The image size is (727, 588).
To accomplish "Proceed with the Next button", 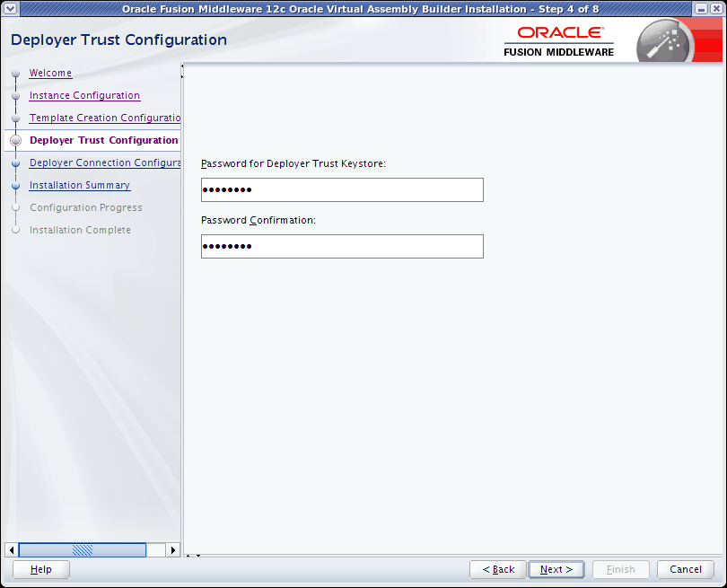I will 556,569.
